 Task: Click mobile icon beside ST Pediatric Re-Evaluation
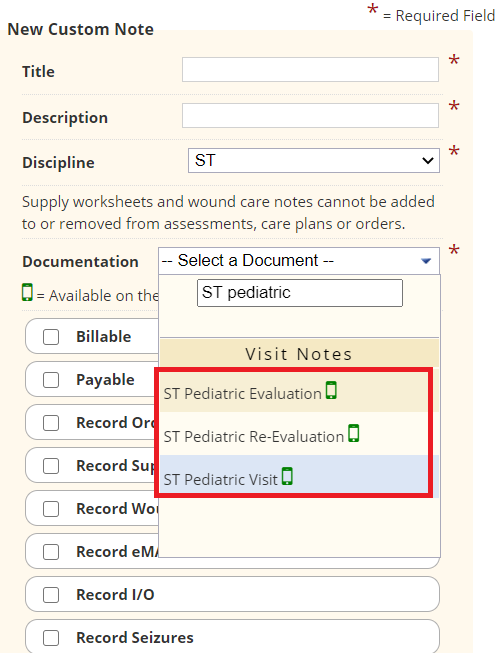pyautogui.click(x=354, y=433)
